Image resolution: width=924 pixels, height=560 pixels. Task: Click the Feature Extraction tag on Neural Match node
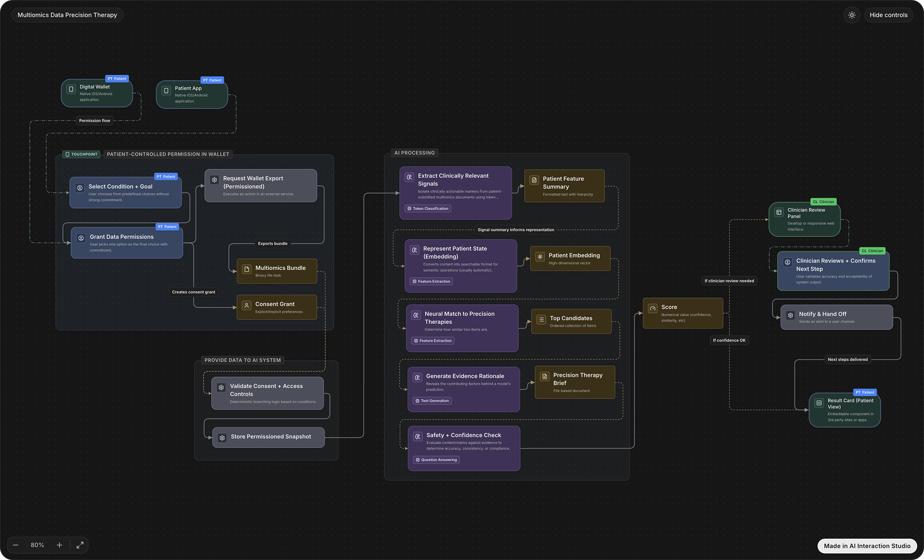pyautogui.click(x=432, y=340)
